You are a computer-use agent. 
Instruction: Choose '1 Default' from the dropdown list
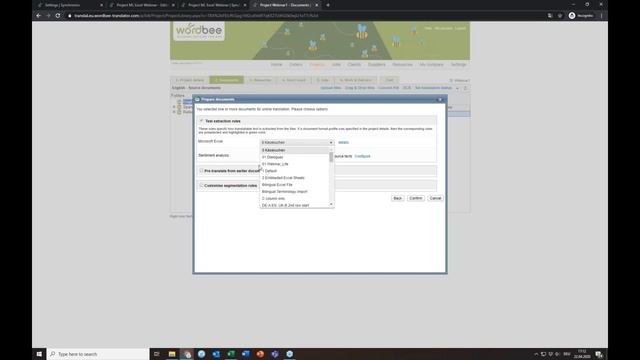coord(295,171)
